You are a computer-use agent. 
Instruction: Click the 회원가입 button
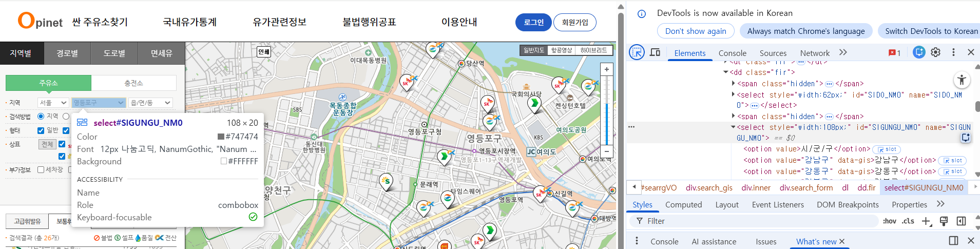(x=575, y=22)
